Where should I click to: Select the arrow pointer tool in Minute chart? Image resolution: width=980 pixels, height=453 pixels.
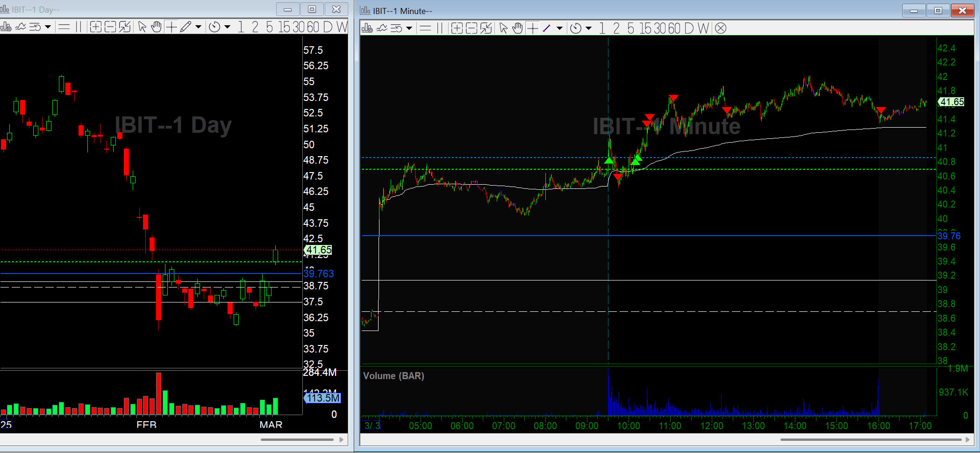503,29
